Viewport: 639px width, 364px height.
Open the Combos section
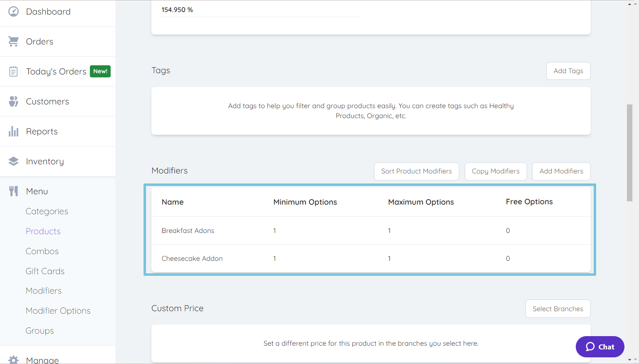[42, 251]
